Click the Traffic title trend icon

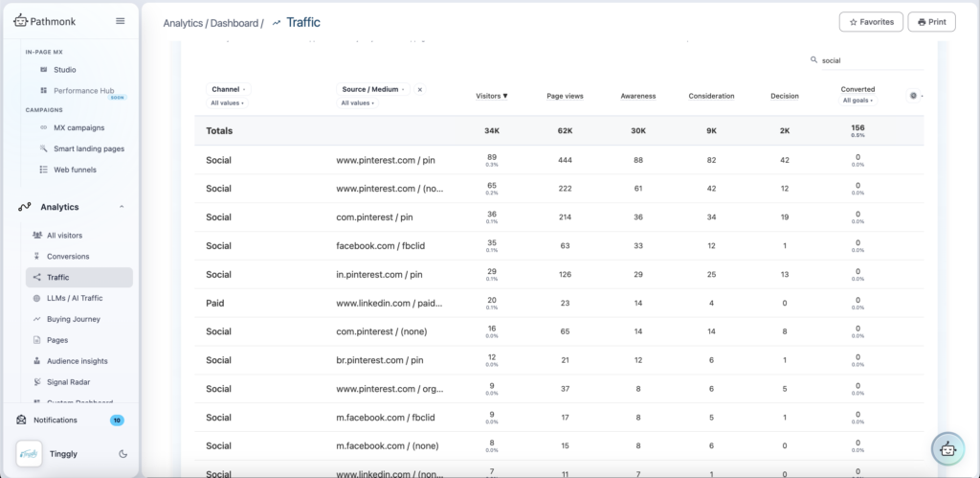pos(277,23)
